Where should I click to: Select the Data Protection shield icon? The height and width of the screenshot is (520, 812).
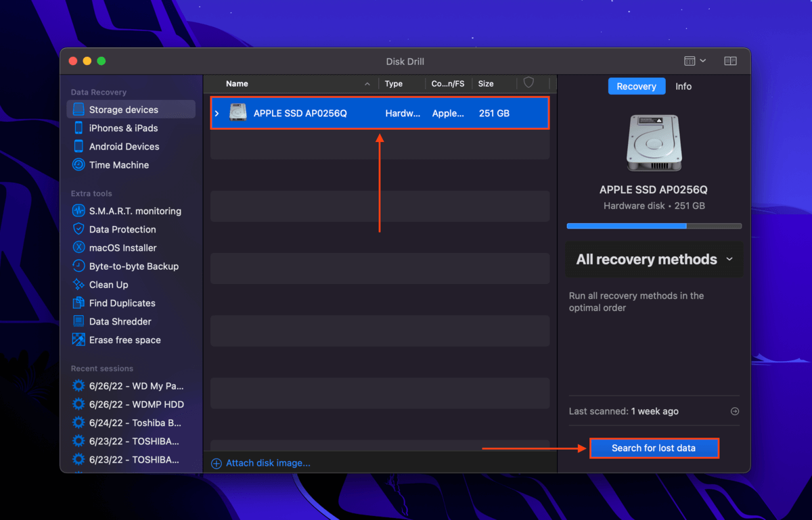click(x=78, y=229)
